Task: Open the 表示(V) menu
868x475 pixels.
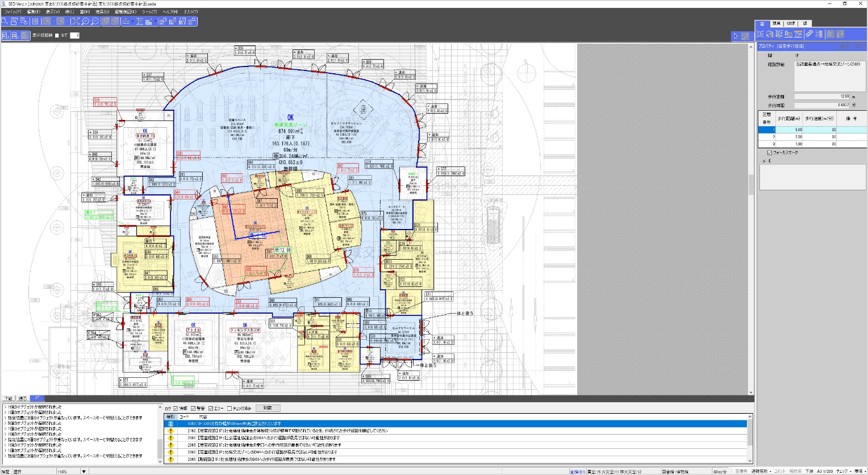Action: tap(53, 11)
